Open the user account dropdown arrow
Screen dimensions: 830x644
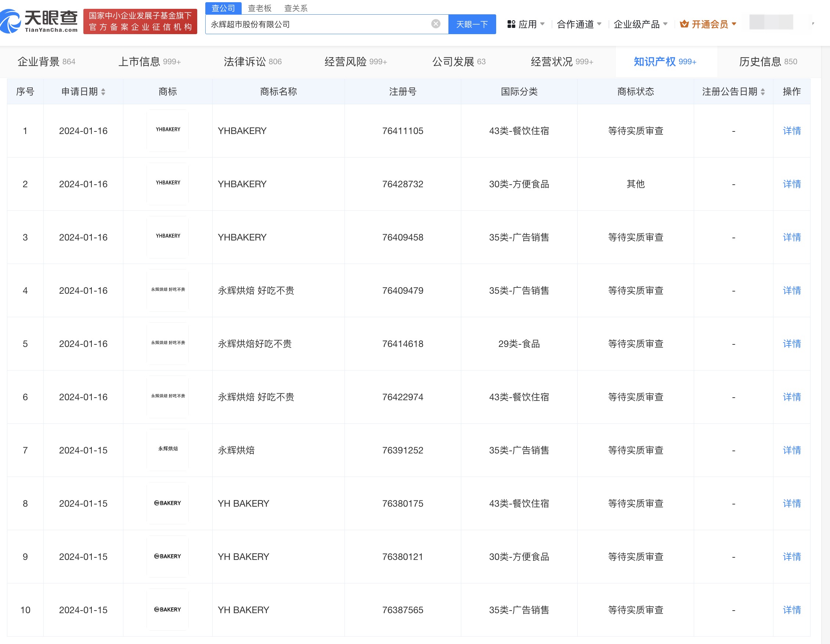[812, 23]
